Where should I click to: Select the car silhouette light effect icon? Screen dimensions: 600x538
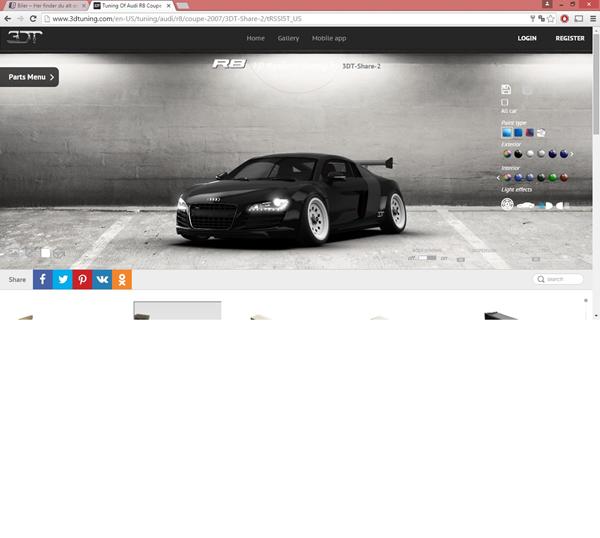click(525, 205)
